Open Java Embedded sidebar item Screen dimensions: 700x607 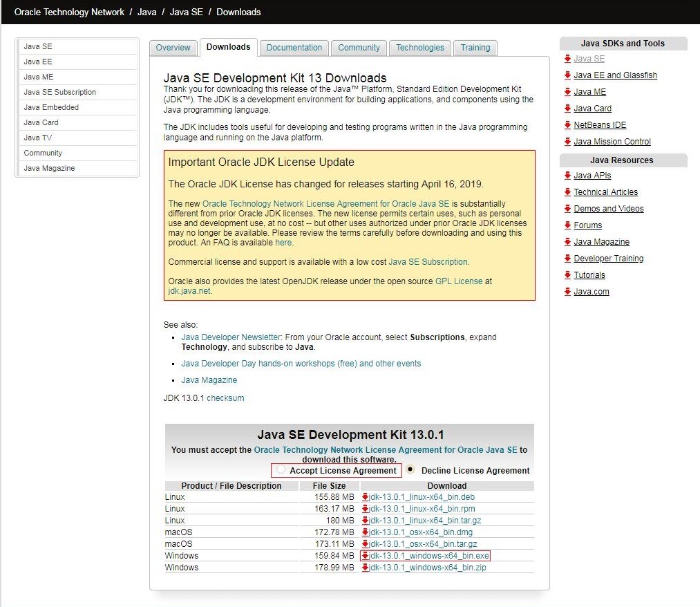point(77,107)
